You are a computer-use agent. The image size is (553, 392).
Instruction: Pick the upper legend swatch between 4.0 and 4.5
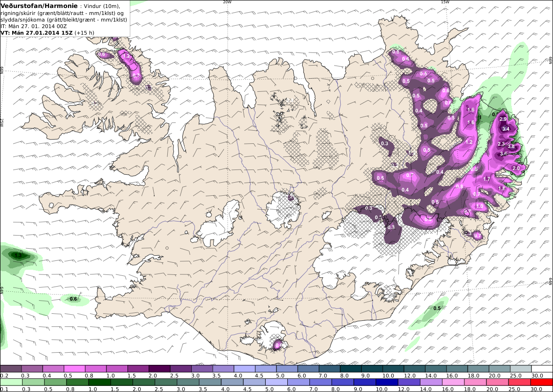point(245,369)
